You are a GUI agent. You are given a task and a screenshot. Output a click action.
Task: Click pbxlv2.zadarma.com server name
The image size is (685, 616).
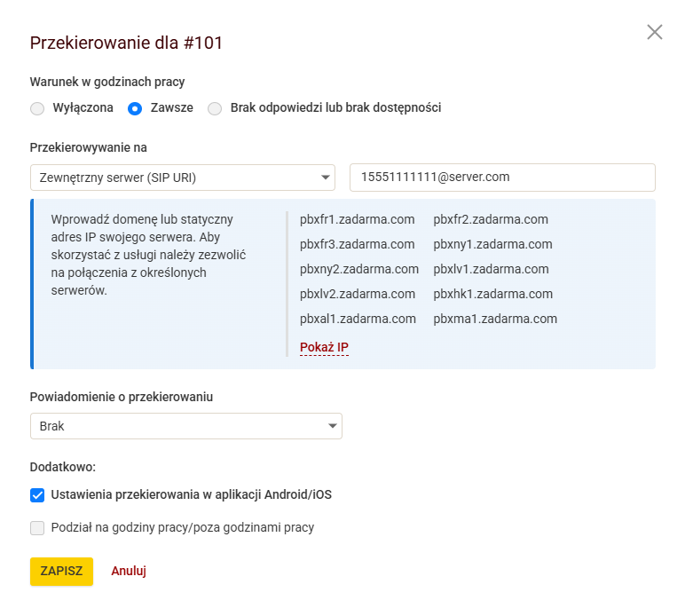(x=358, y=294)
